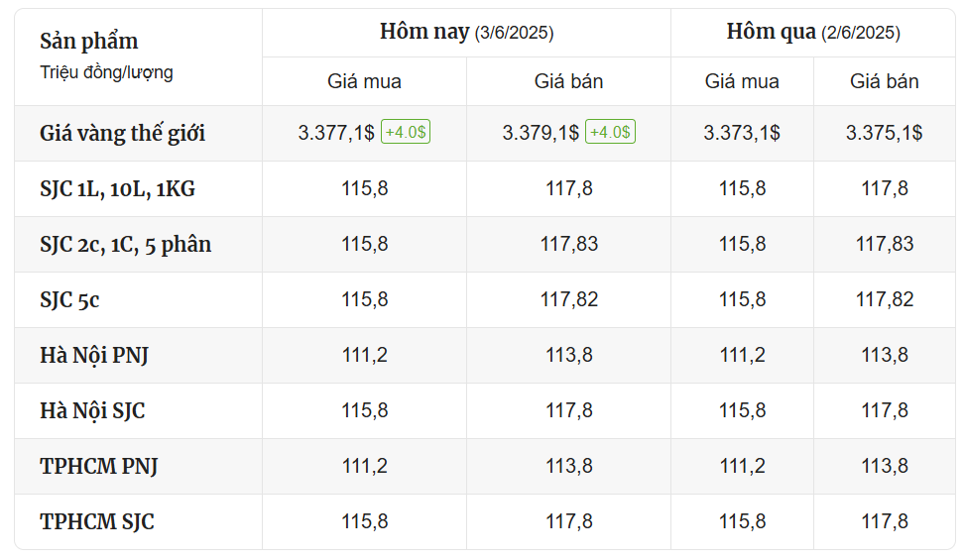Open the TPHCM SJC row label
Screen dimensions: 964x560
(97, 521)
